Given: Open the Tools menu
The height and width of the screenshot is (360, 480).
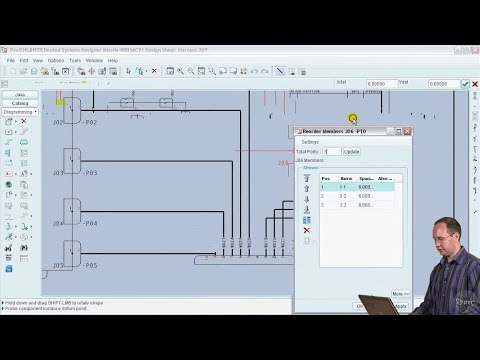Looking at the screenshot, I should pos(75,61).
